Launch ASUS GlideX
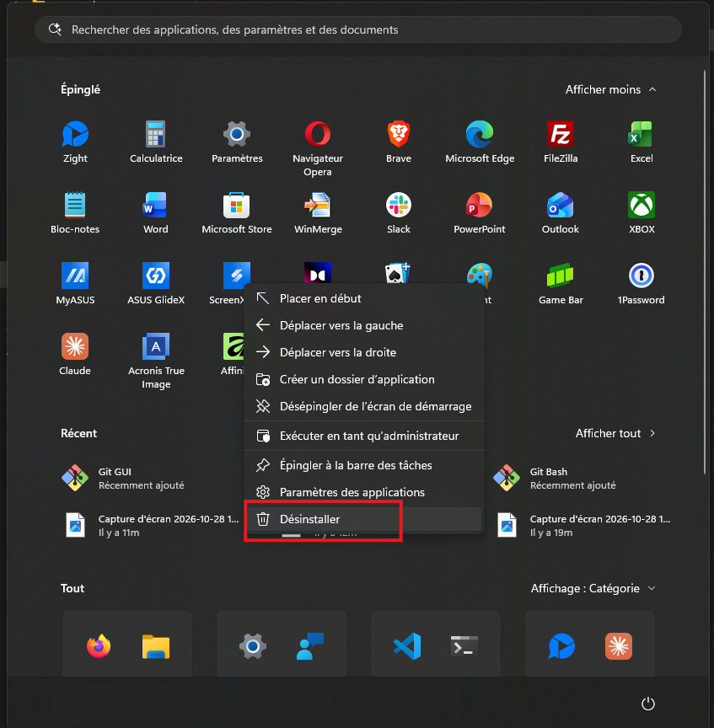 (x=156, y=283)
